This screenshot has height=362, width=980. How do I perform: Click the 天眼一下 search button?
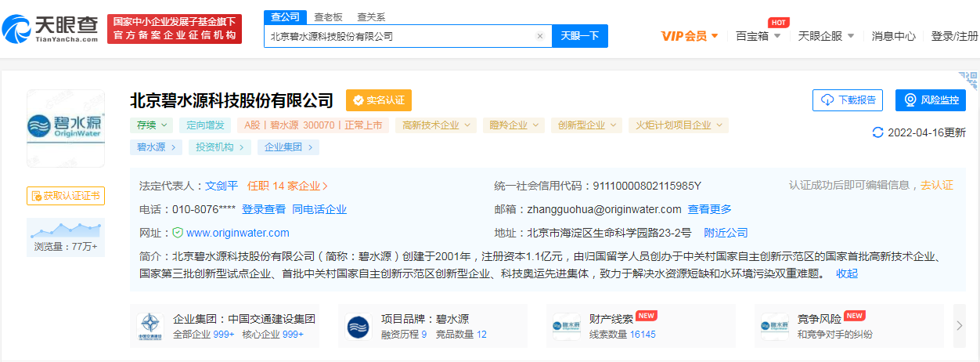point(580,36)
